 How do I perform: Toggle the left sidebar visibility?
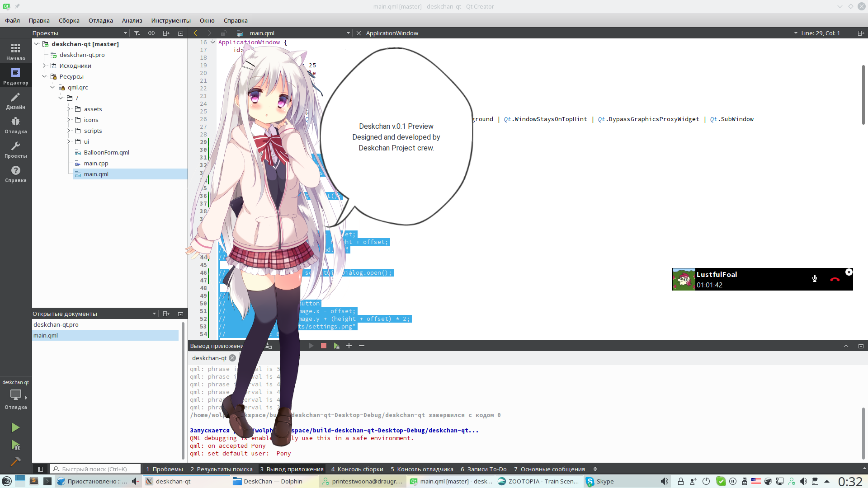[x=40, y=469]
